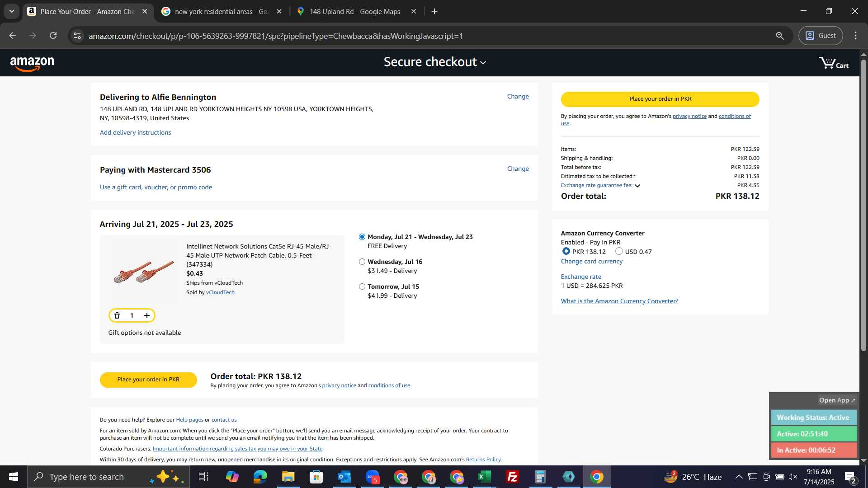The height and width of the screenshot is (488, 868).
Task: Open the clock showing 9:16 AM
Action: point(819,477)
